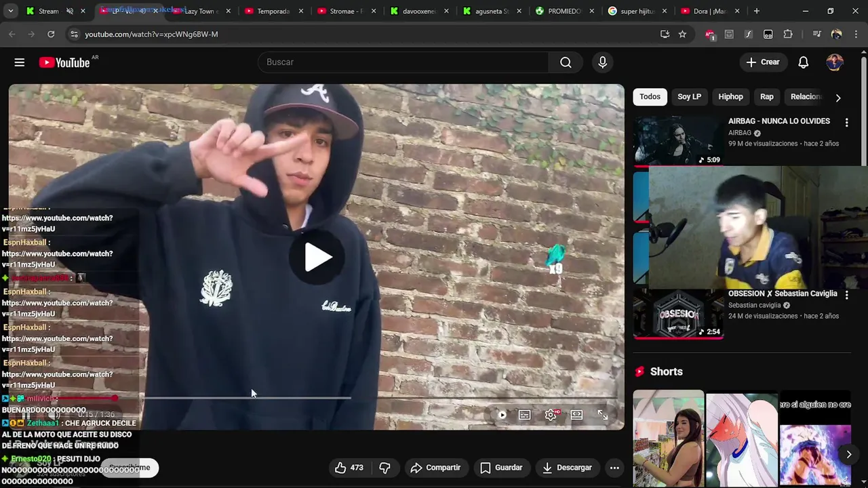
Task: Open tab search dropdown arrow
Action: point(10,11)
